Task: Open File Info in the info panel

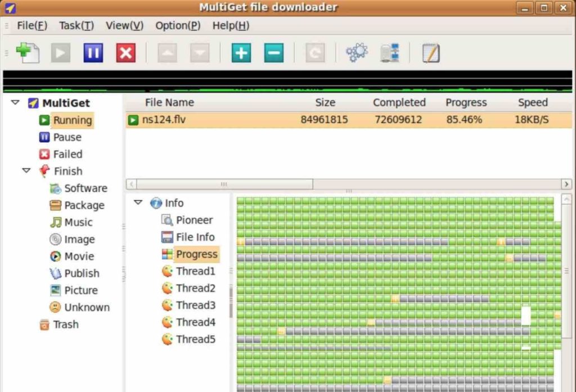Action: pyautogui.click(x=196, y=237)
